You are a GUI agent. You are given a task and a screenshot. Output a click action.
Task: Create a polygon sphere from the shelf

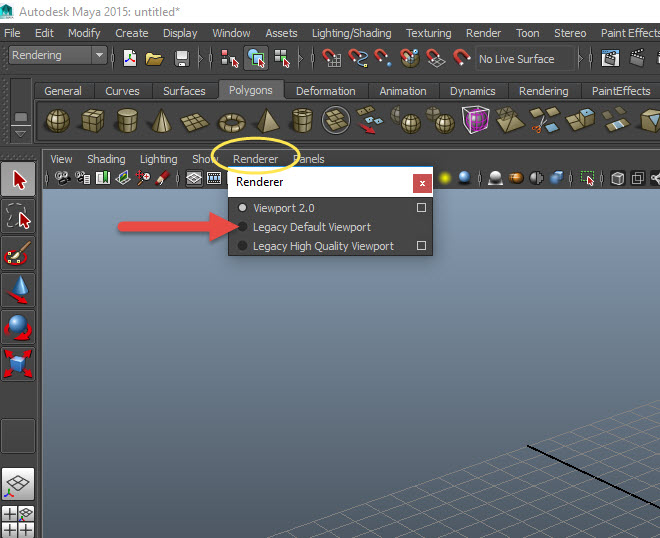[58, 121]
